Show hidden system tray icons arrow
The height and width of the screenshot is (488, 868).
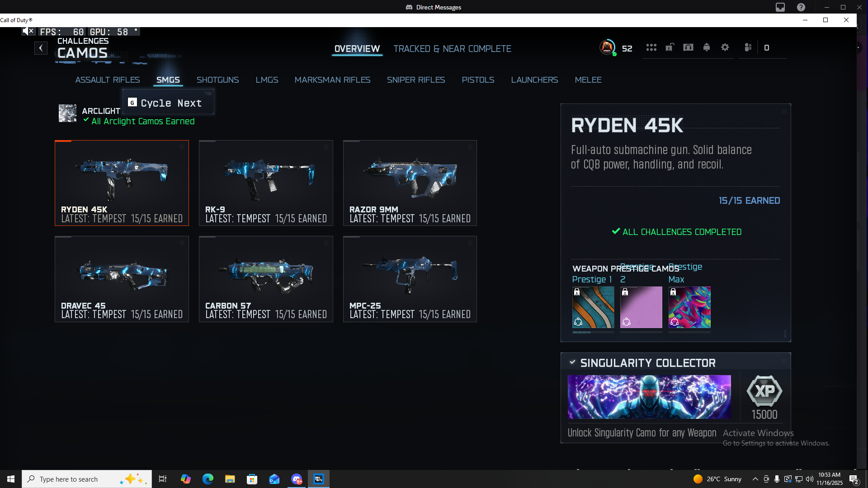coord(755,479)
